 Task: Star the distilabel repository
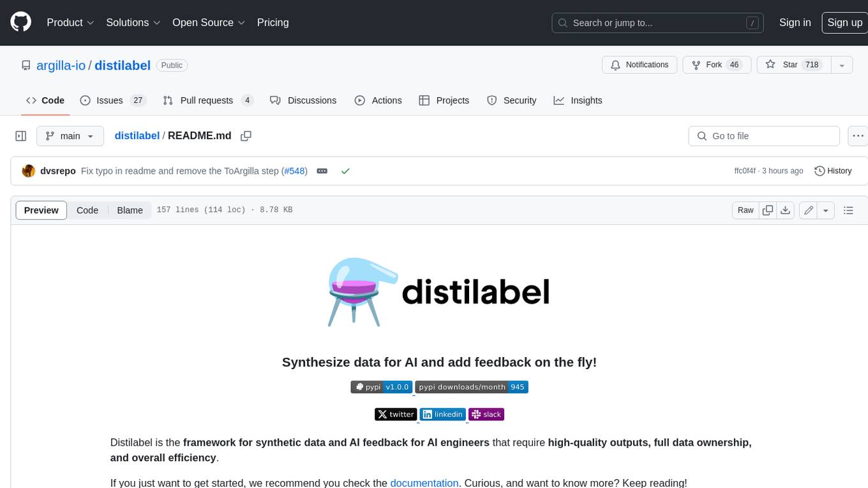[x=793, y=65]
